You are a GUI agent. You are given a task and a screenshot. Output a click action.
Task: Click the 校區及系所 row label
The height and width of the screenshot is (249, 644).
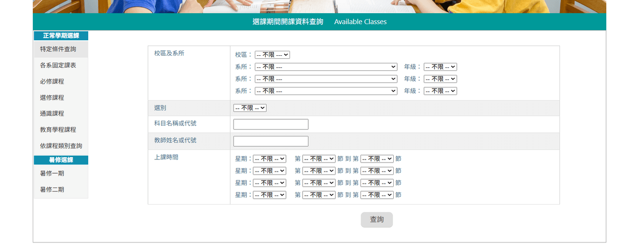[169, 53]
